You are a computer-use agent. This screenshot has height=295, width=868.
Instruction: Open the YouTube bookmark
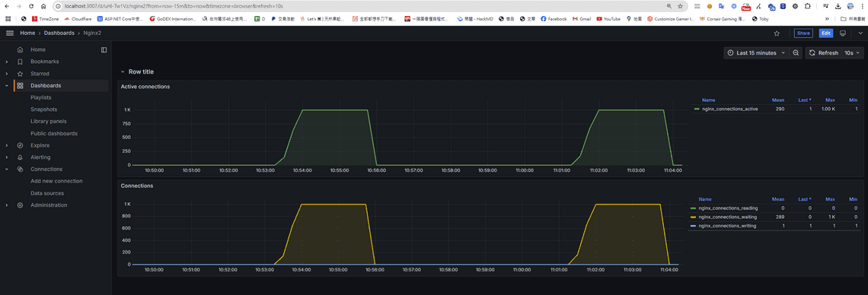pos(608,18)
